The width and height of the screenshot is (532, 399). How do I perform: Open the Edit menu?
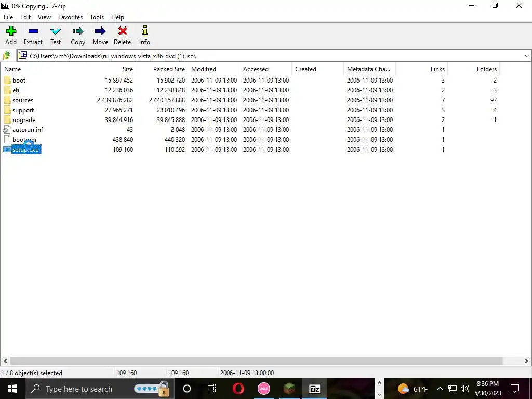click(x=25, y=17)
